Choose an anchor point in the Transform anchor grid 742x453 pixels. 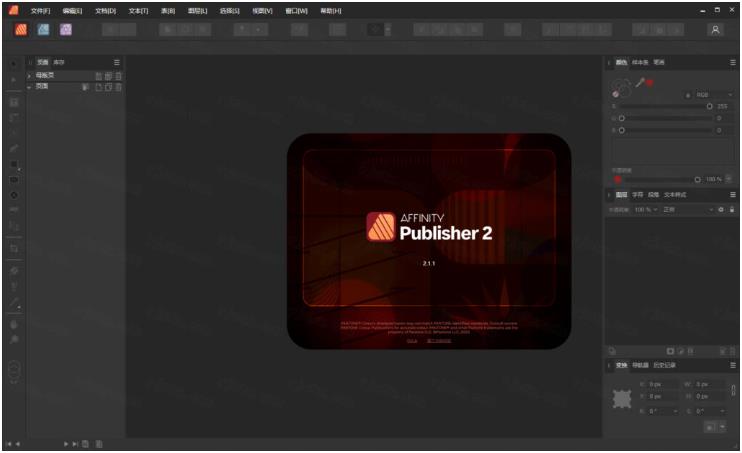(622, 399)
